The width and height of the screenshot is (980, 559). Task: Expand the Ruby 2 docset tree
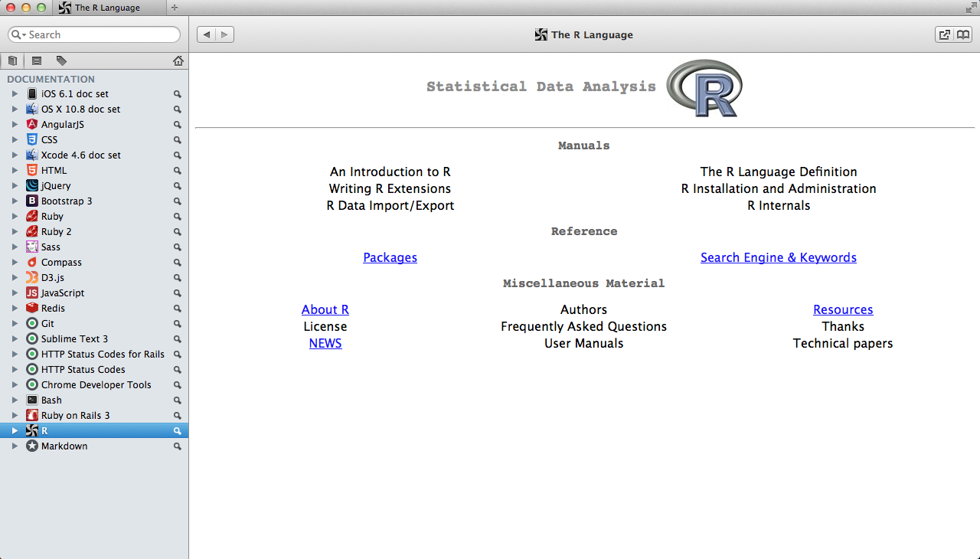click(14, 231)
